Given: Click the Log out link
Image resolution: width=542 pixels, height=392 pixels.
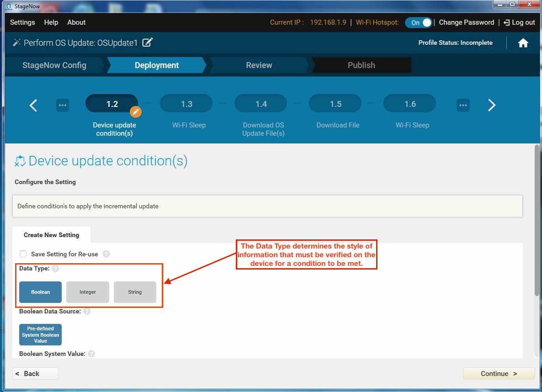Looking at the screenshot, I should pyautogui.click(x=519, y=22).
